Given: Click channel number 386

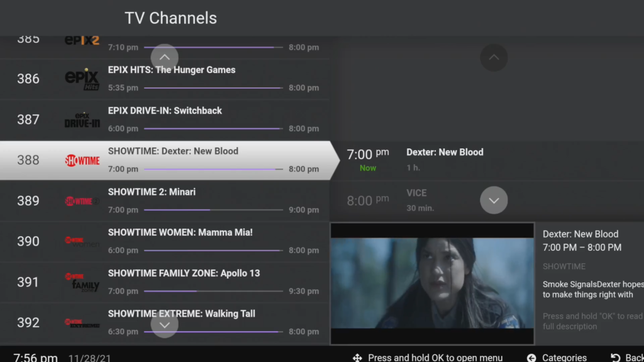Looking at the screenshot, I should [28, 79].
